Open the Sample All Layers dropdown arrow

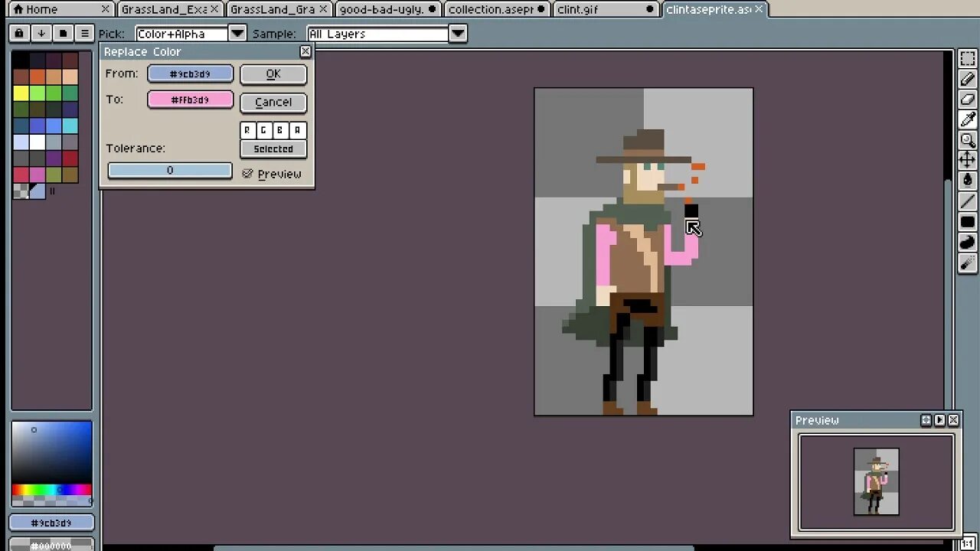coord(458,34)
